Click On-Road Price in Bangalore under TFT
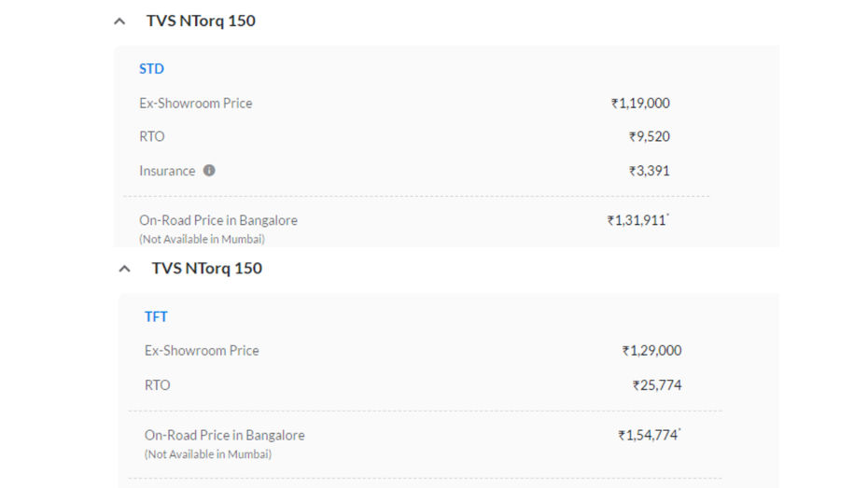 point(225,436)
